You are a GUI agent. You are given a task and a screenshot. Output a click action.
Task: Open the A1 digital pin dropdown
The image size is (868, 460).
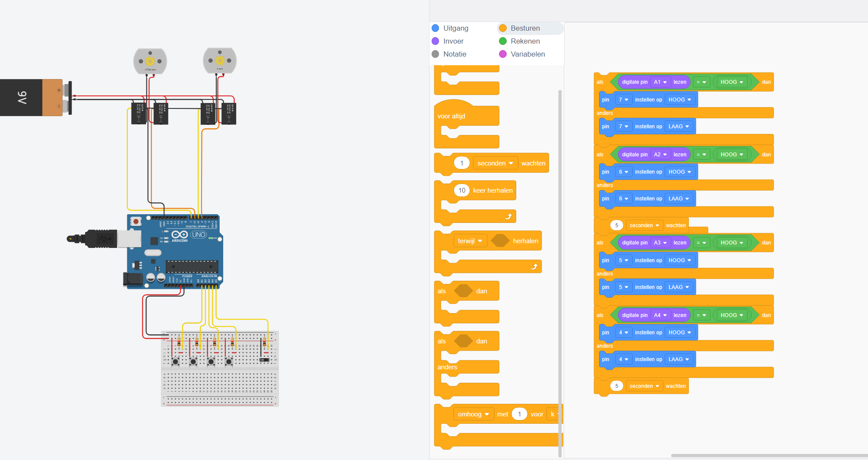point(660,82)
